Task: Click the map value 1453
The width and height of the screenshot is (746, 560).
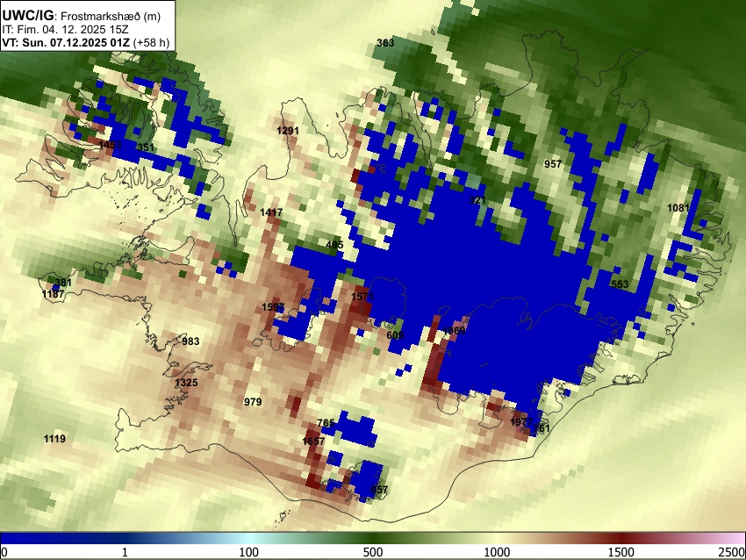Action: tap(110, 144)
